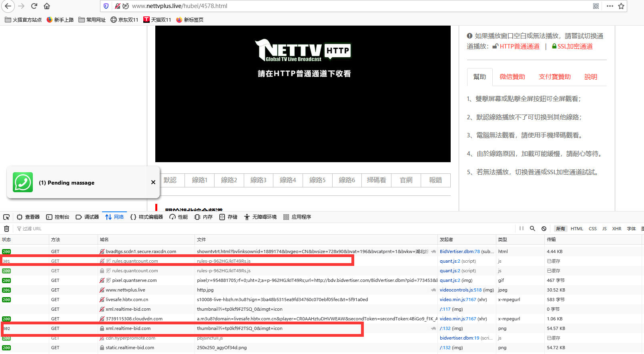Open the 新标签页 bookmark
This screenshot has width=644, height=354.
[190, 20]
